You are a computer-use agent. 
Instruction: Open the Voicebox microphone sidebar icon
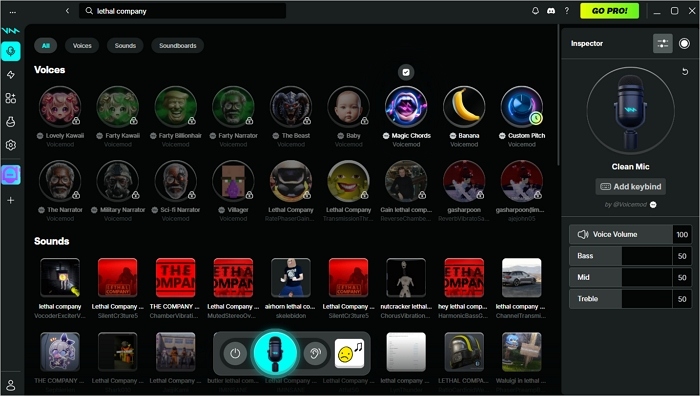click(11, 51)
